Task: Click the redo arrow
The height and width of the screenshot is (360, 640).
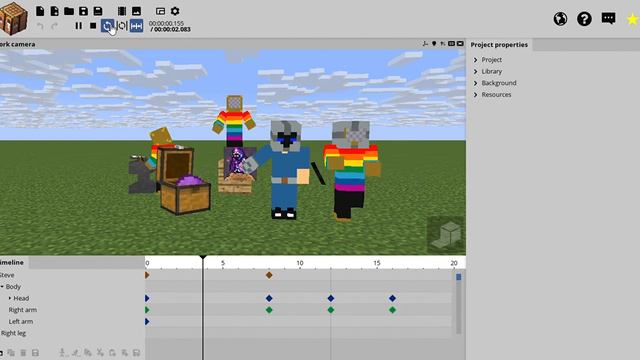Action: [x=54, y=26]
